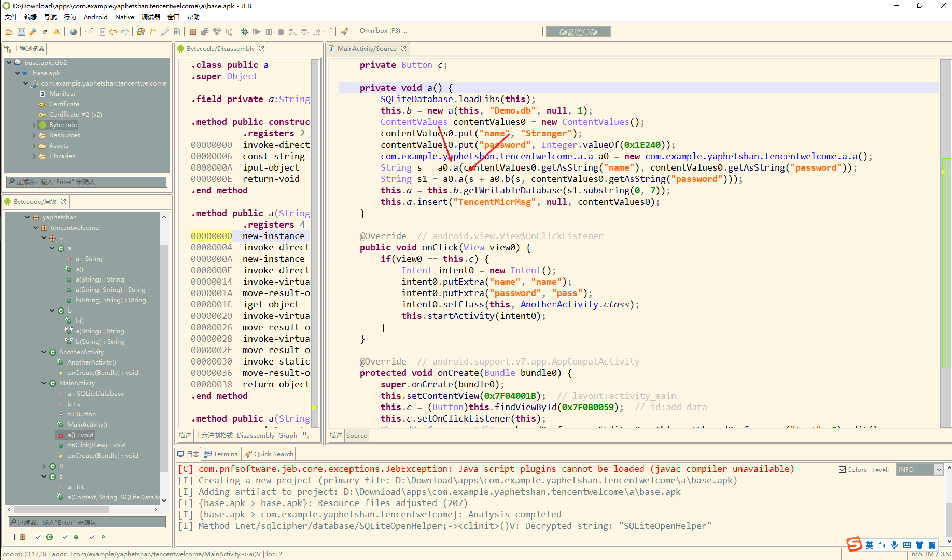952x560 pixels.
Task: Start debugging with the green bug icon
Action: (x=245, y=32)
